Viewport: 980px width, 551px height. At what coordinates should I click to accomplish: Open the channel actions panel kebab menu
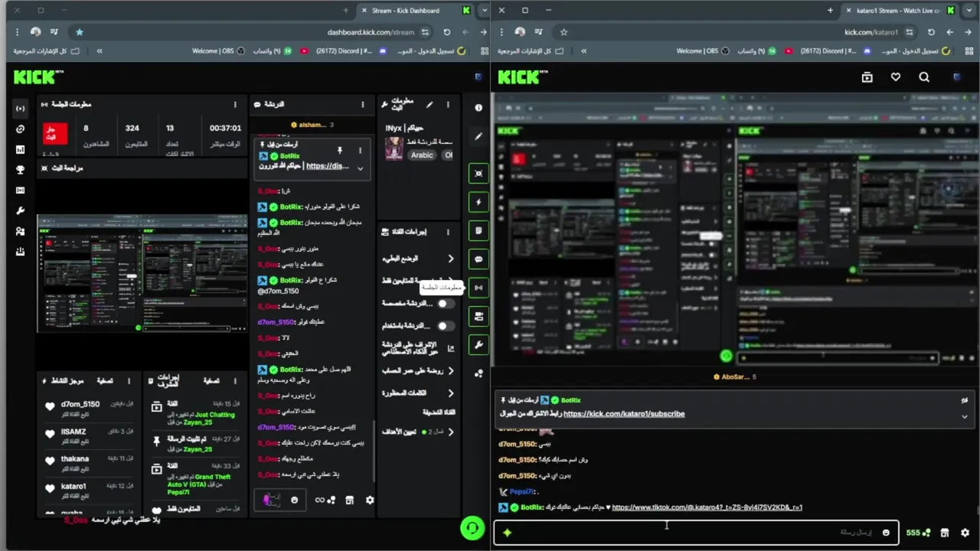coord(448,232)
